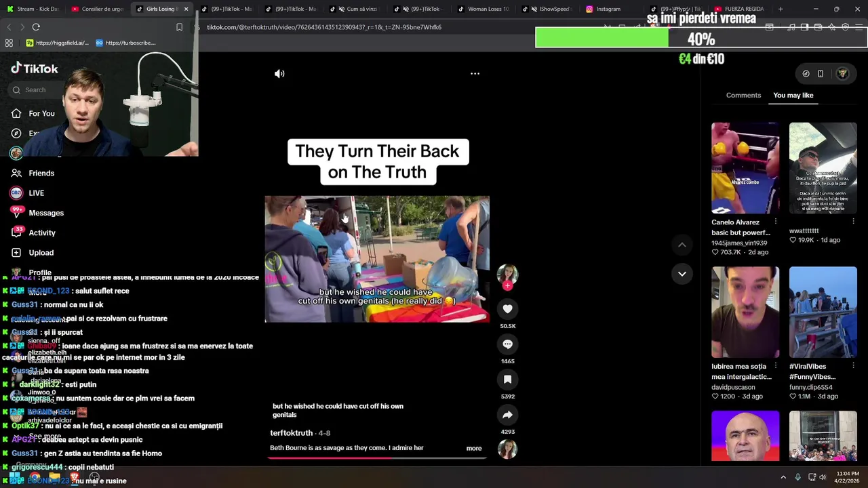Screen dimensions: 868x488
Task: Open the phone app icon top right
Action: tap(820, 74)
